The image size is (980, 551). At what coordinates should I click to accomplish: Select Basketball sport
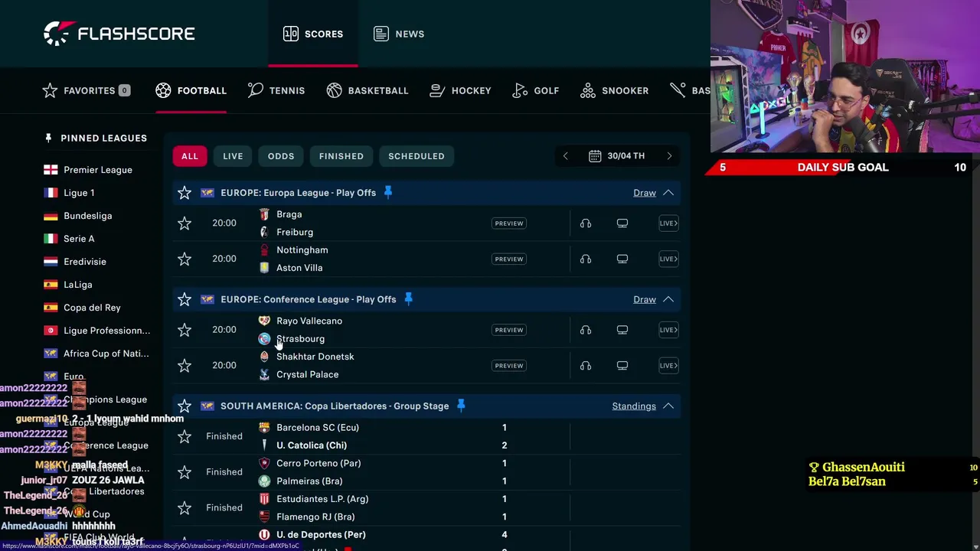point(367,90)
